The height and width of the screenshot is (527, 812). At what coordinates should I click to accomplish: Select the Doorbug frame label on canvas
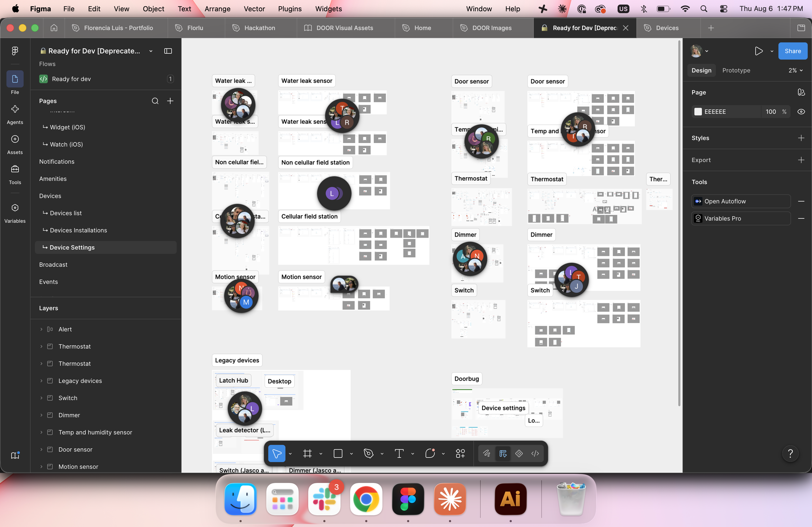click(466, 379)
